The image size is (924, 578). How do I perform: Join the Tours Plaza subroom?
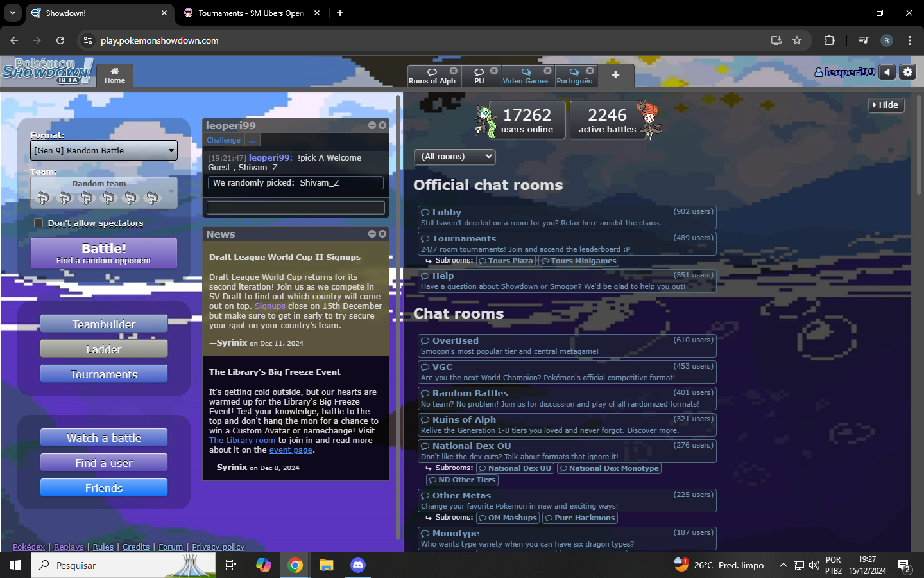506,261
